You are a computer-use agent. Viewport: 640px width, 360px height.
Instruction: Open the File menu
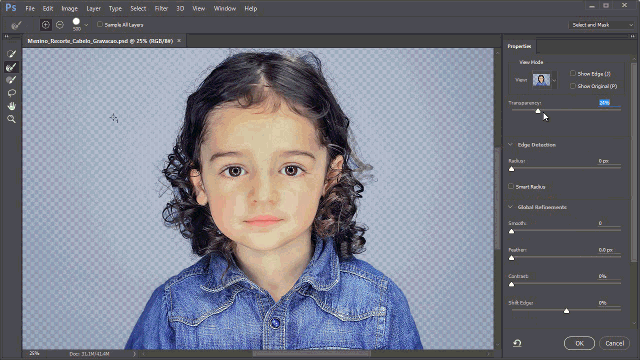pyautogui.click(x=30, y=8)
